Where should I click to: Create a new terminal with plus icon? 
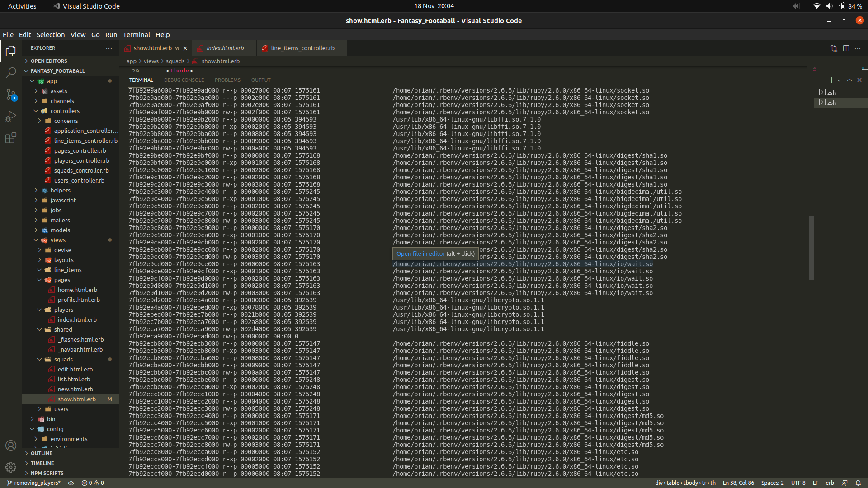coord(831,80)
